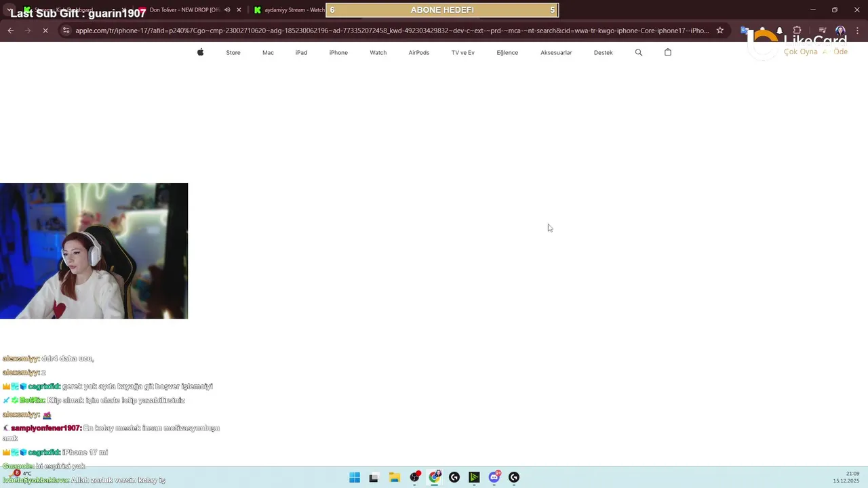Screen dimensions: 868x488
Task: Open the Store menu item
Action: [x=233, y=52]
